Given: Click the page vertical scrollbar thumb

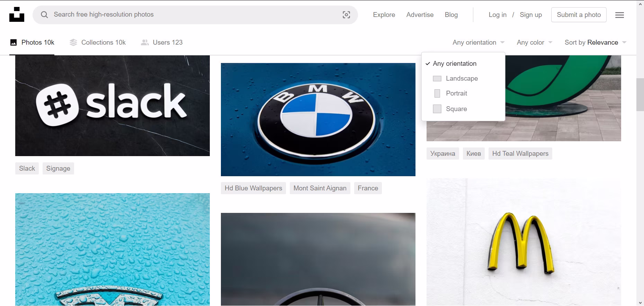Looking at the screenshot, I should 640,94.
